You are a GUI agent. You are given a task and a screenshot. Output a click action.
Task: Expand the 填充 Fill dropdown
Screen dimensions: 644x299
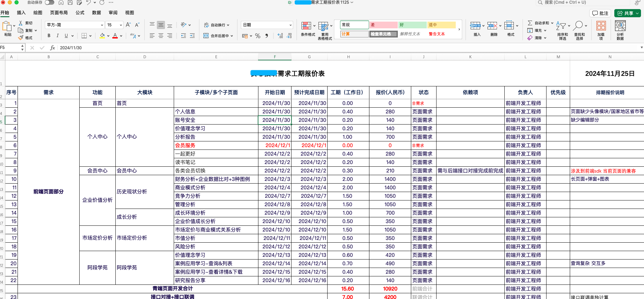coord(545,30)
